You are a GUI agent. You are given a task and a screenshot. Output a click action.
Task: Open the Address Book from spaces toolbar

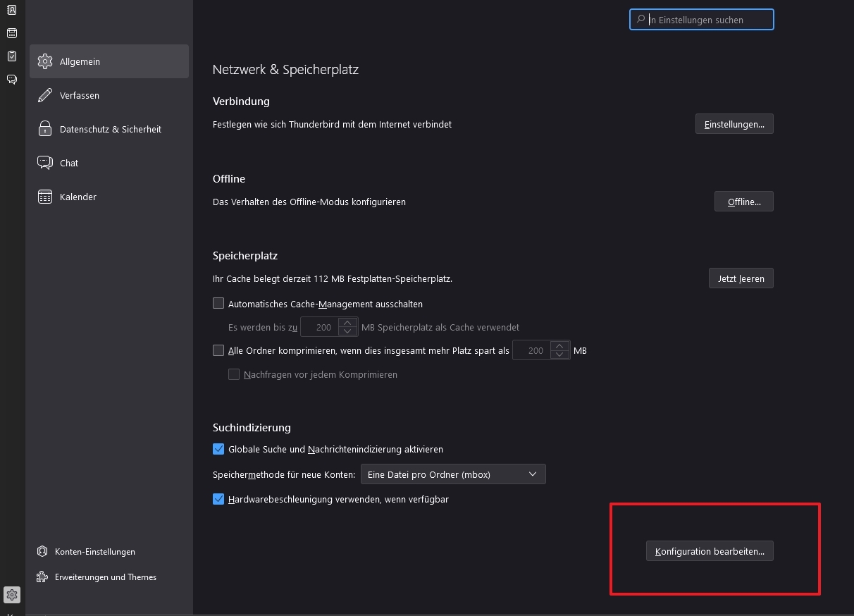pos(12,10)
